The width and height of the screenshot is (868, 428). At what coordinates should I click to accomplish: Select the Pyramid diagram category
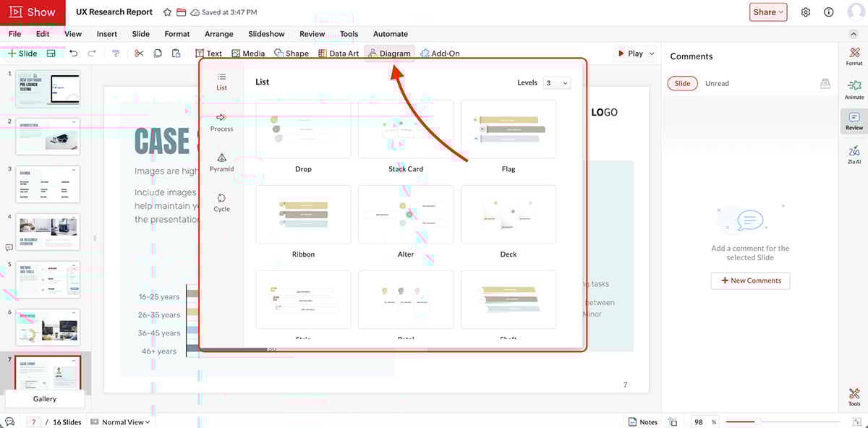tap(221, 161)
